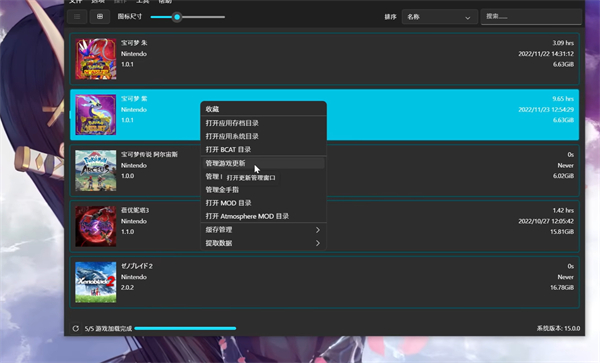Open the 排序 sort dropdown
The height and width of the screenshot is (363, 600).
coord(439,17)
